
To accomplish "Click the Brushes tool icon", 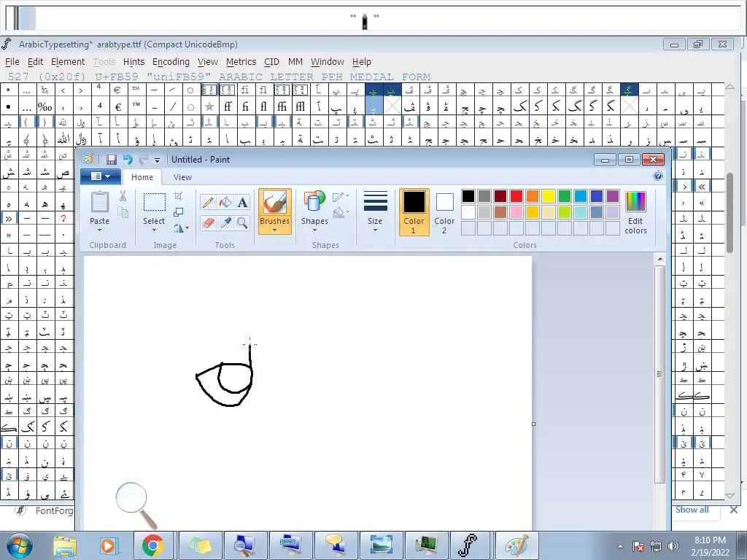I will pos(275,203).
